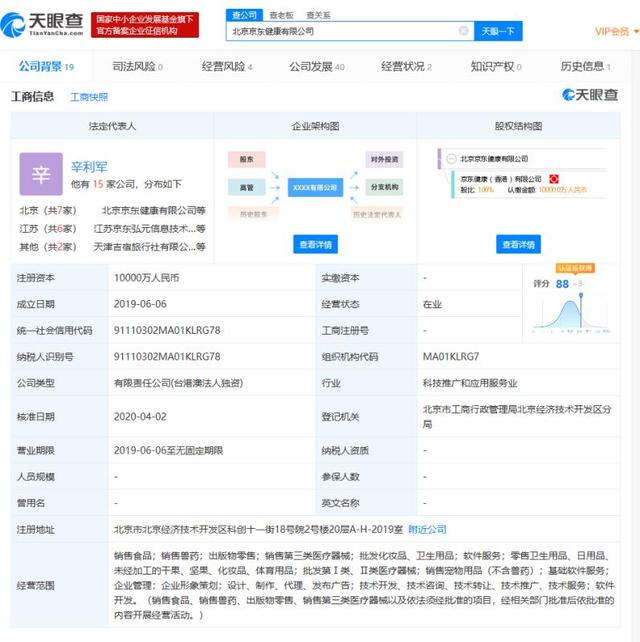Click the 企业架构图 column header

[x=315, y=126]
